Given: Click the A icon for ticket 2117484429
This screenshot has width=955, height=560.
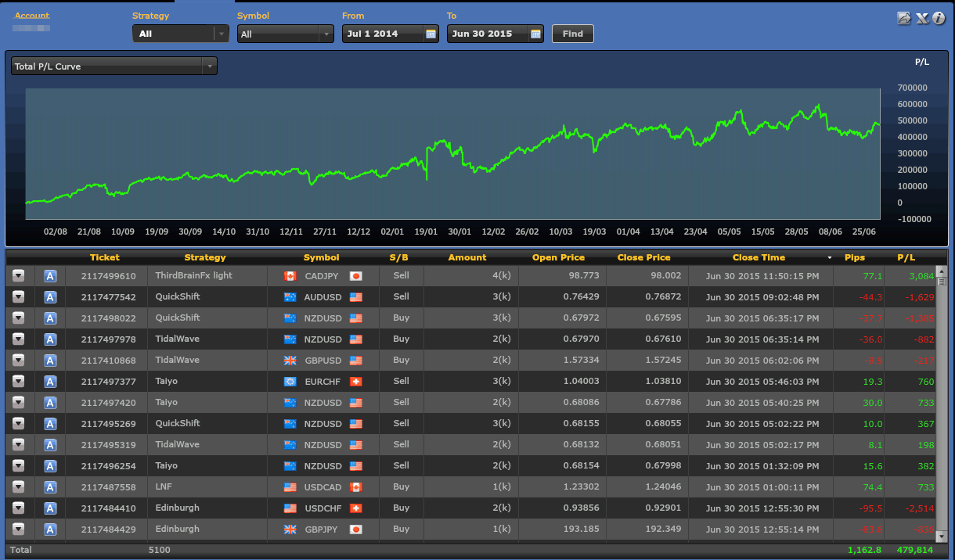Looking at the screenshot, I should click(x=50, y=529).
